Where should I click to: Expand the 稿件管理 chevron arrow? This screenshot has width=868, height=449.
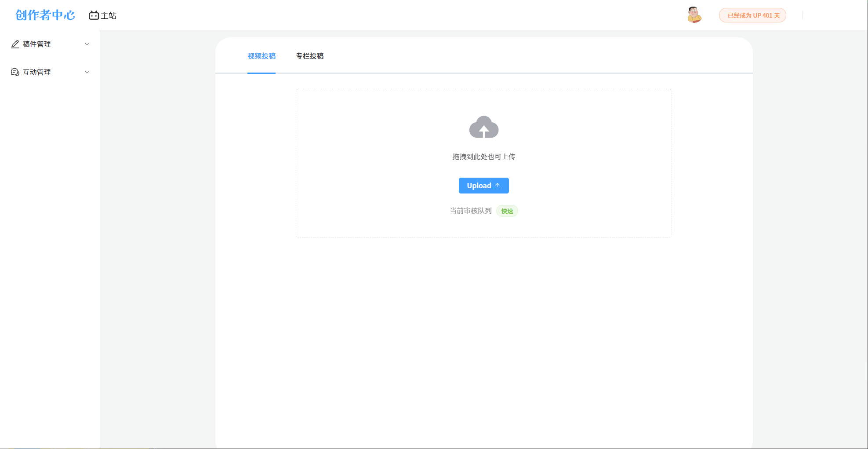(x=87, y=44)
